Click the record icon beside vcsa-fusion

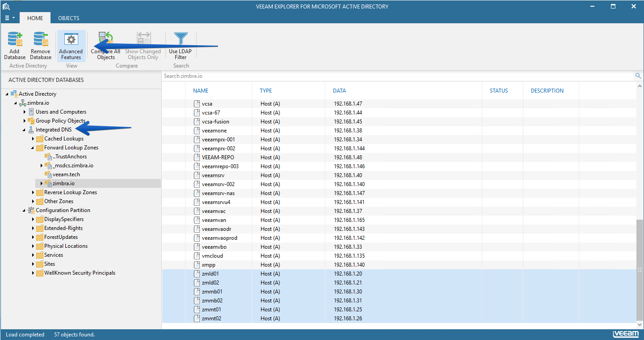point(197,122)
